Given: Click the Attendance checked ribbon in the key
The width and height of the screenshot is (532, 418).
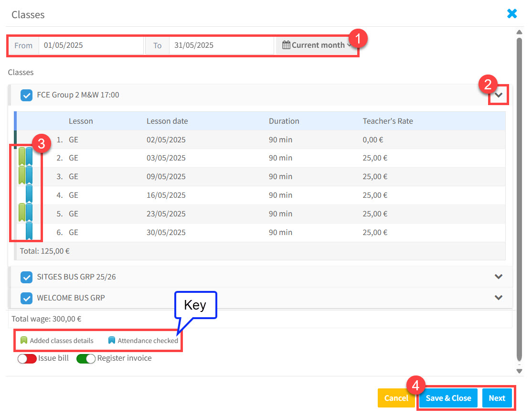Looking at the screenshot, I should [x=111, y=340].
